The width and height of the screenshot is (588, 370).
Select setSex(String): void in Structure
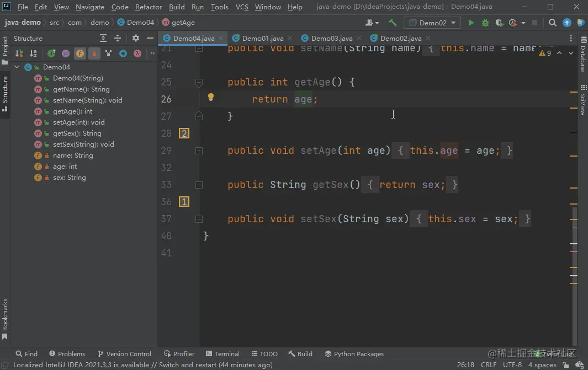tap(84, 144)
